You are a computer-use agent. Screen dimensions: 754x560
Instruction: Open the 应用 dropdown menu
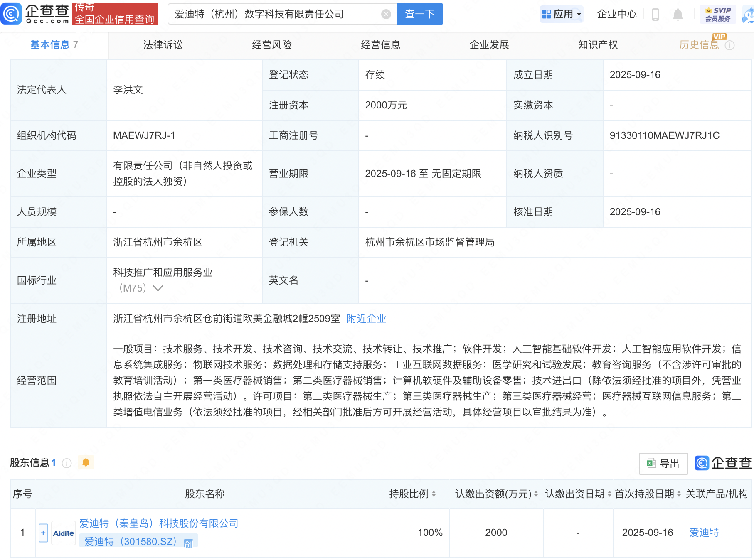point(562,14)
